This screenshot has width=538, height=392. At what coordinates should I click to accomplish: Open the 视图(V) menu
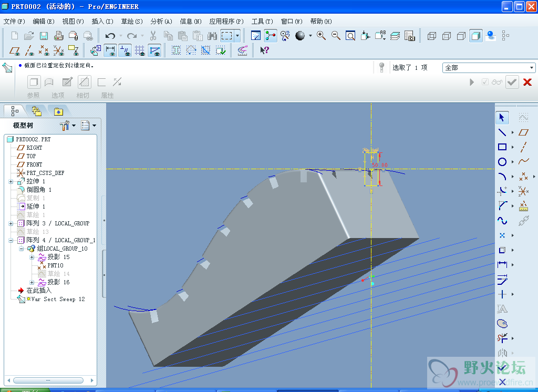(73, 22)
